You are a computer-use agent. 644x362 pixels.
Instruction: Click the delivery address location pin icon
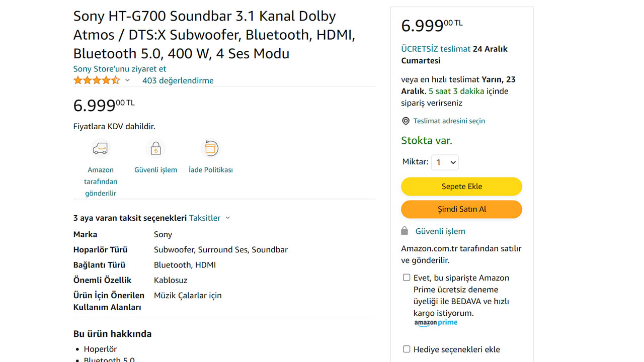(406, 121)
